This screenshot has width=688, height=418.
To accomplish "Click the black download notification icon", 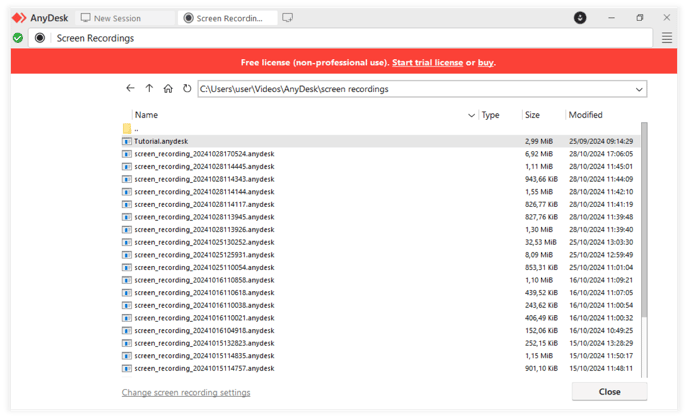I will [x=580, y=18].
